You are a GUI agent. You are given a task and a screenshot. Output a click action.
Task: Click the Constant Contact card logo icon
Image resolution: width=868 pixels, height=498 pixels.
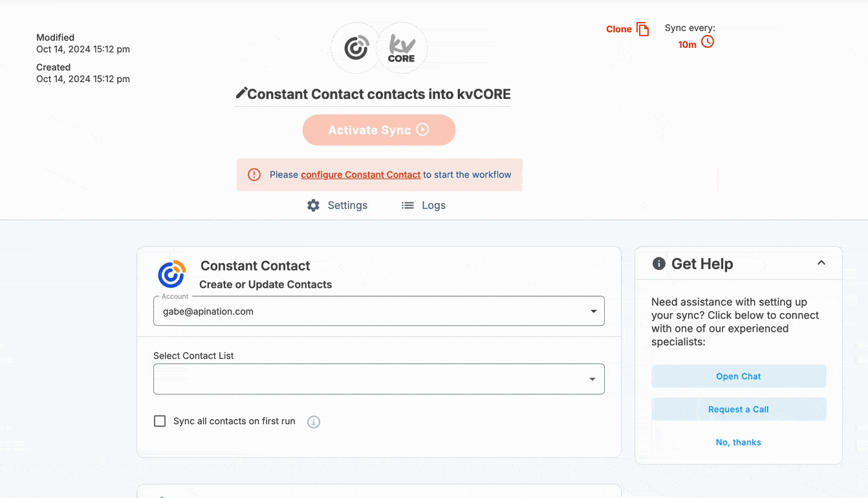tap(172, 274)
